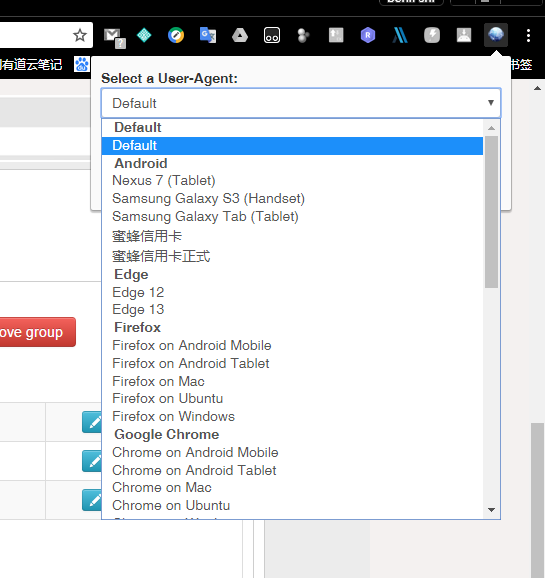Select the highlighted Default option
The image size is (545, 578).
292,146
